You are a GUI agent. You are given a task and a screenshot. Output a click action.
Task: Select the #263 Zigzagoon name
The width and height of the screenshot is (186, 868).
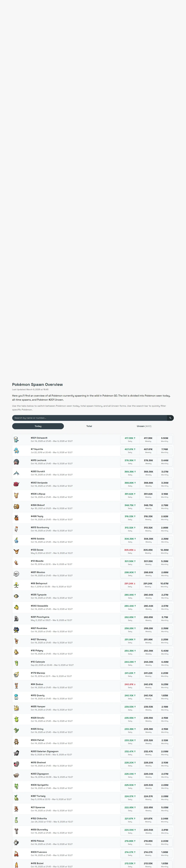coord(40,774)
